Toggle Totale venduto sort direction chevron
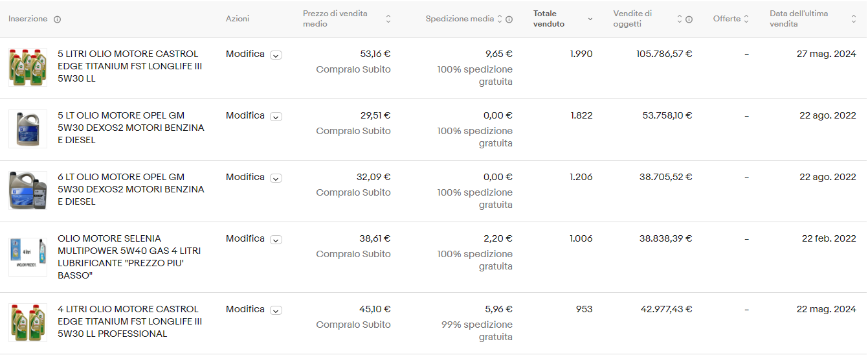868x355 pixels. pyautogui.click(x=590, y=19)
